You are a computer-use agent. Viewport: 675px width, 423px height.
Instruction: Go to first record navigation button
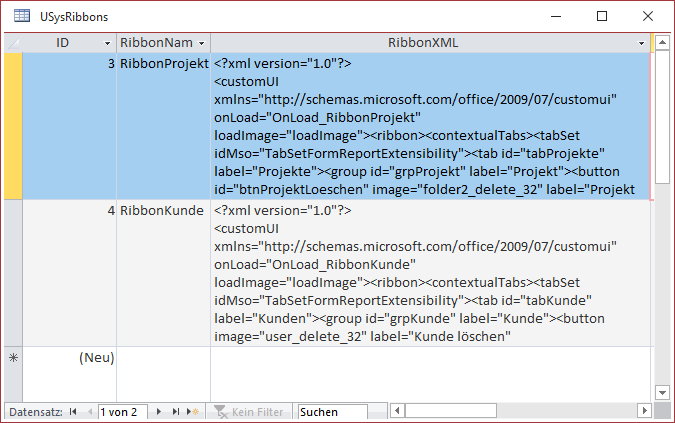[73, 412]
